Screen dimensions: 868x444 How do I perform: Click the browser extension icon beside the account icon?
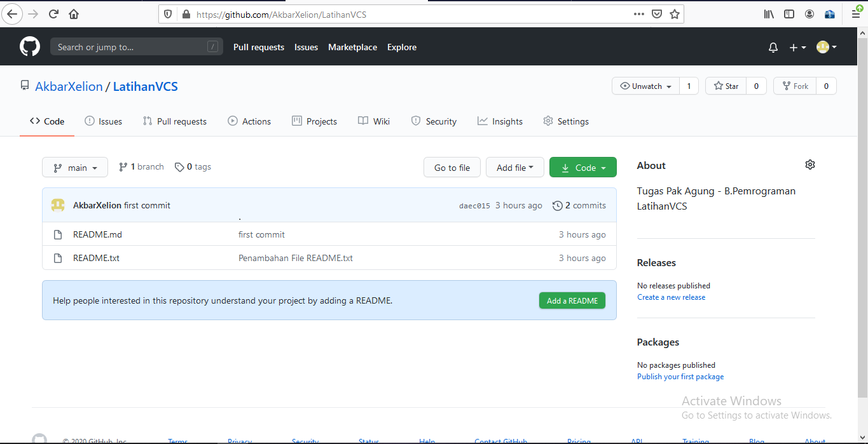(x=830, y=14)
